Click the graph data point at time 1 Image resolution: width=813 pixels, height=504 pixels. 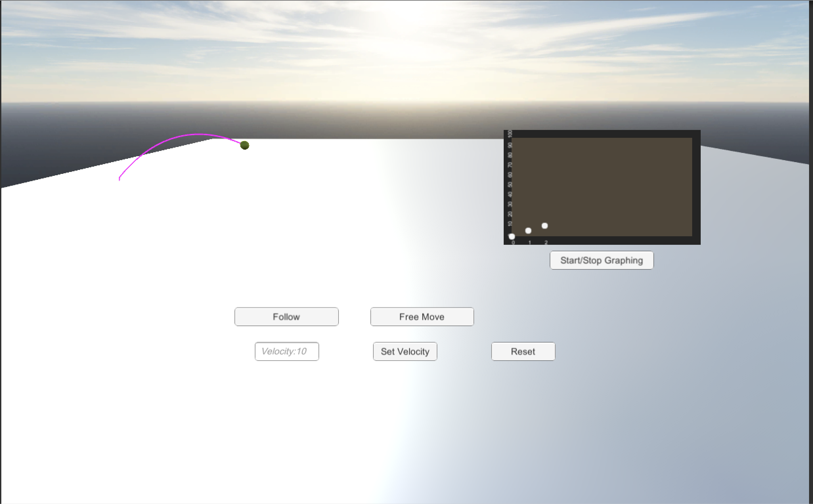[x=528, y=231]
